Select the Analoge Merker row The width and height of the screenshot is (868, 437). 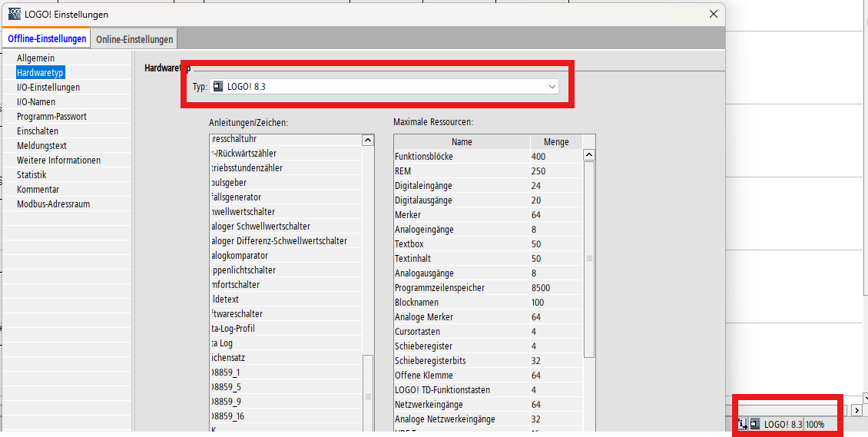[x=489, y=317]
